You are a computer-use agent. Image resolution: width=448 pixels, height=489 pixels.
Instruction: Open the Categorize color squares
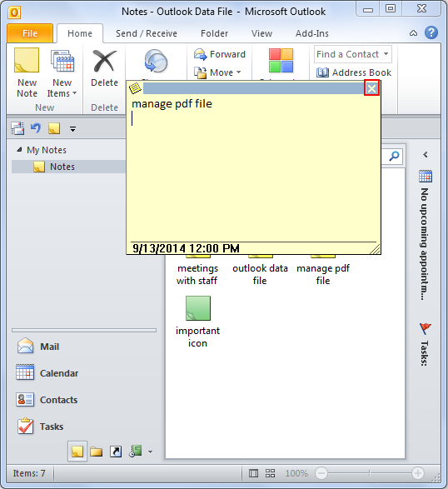click(x=281, y=61)
